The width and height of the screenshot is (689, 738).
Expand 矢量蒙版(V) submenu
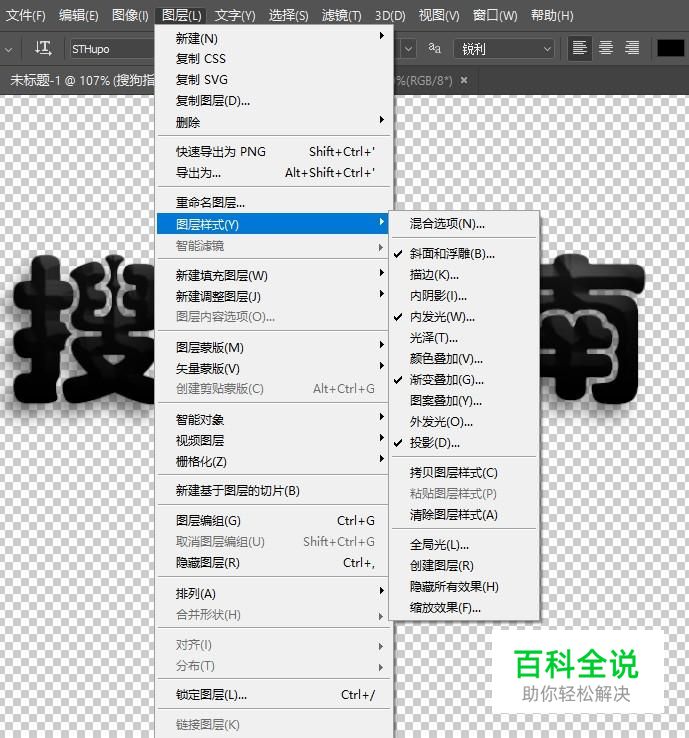pos(273,369)
